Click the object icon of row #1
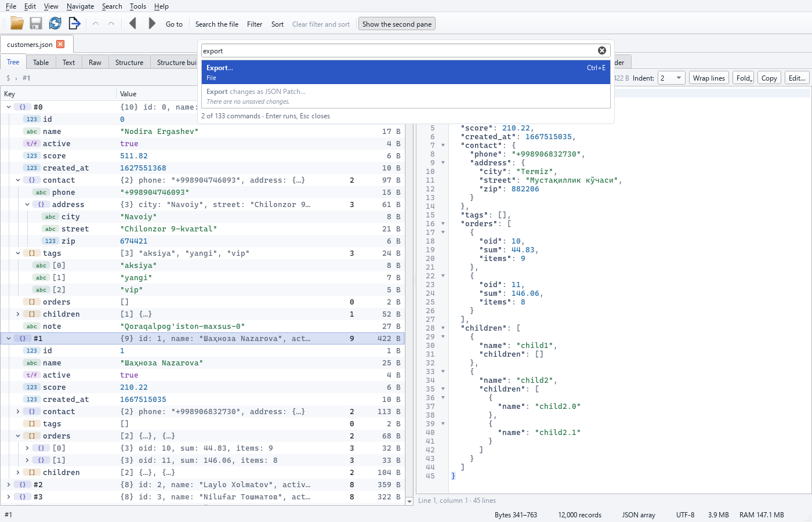This screenshot has width=812, height=522. [23, 338]
